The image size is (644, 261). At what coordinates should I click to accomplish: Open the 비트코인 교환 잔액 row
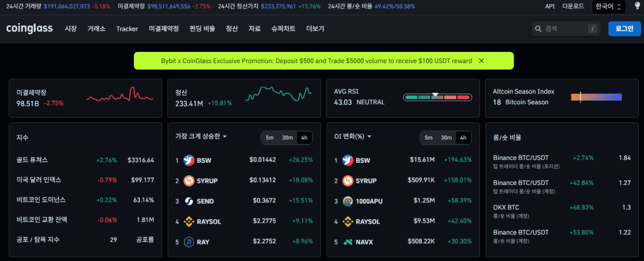[x=85, y=220]
